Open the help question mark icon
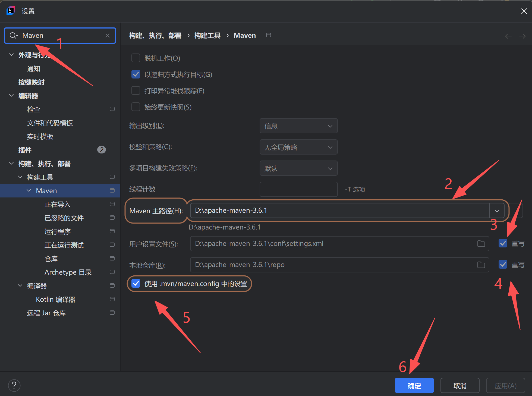532x396 pixels. point(14,385)
